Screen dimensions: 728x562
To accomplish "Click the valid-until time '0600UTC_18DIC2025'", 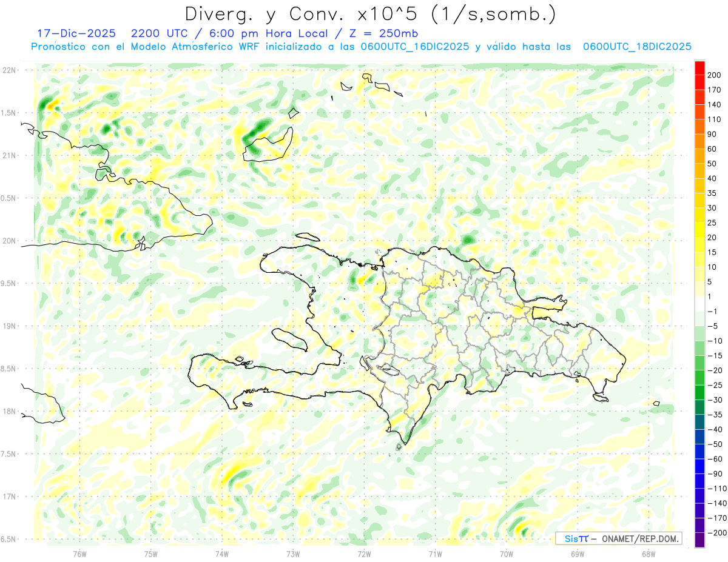I will 637,47.
